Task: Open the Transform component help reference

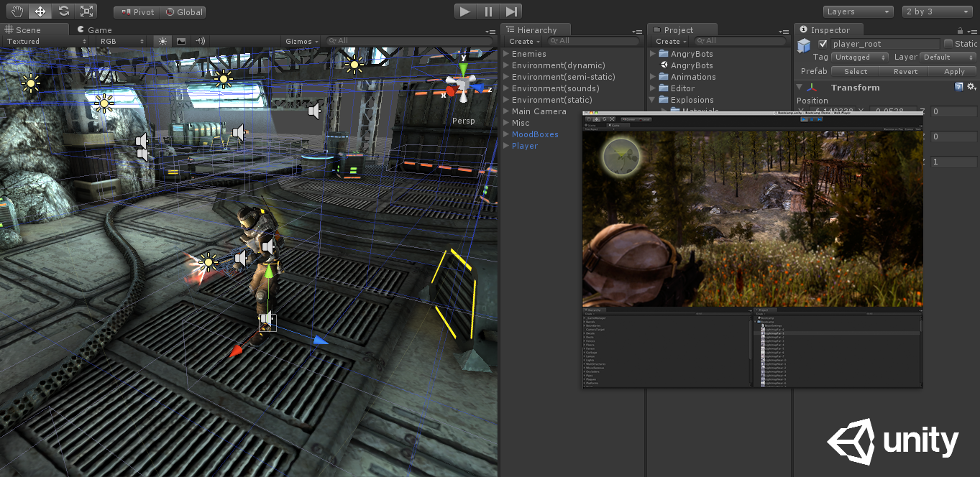Action: pos(958,86)
